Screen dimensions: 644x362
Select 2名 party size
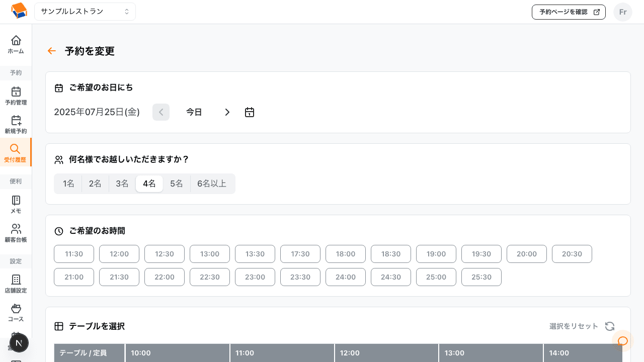point(95,184)
